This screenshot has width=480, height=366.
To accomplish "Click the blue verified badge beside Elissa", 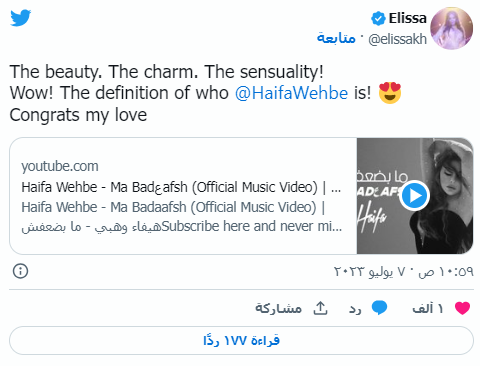I will pyautogui.click(x=378, y=18).
